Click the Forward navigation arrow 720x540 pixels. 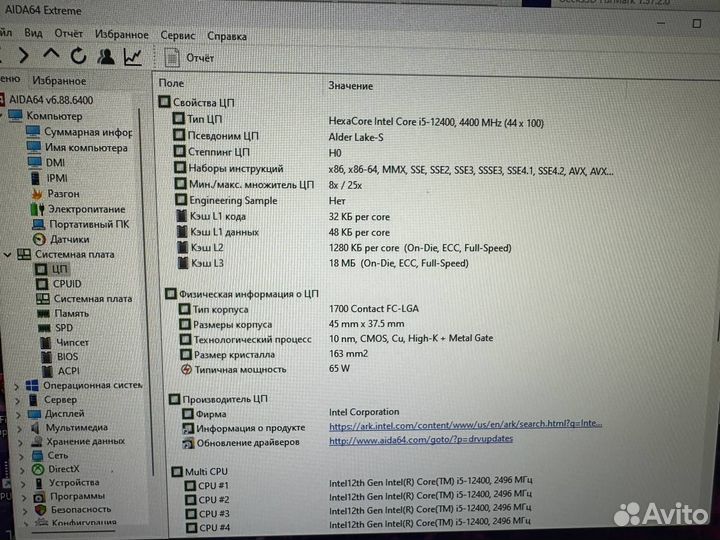click(23, 56)
